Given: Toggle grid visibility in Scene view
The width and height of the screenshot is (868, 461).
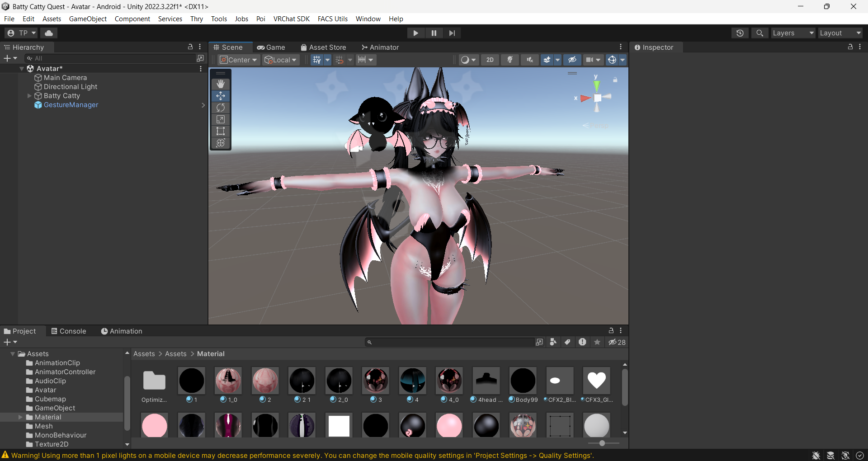Looking at the screenshot, I should point(316,60).
